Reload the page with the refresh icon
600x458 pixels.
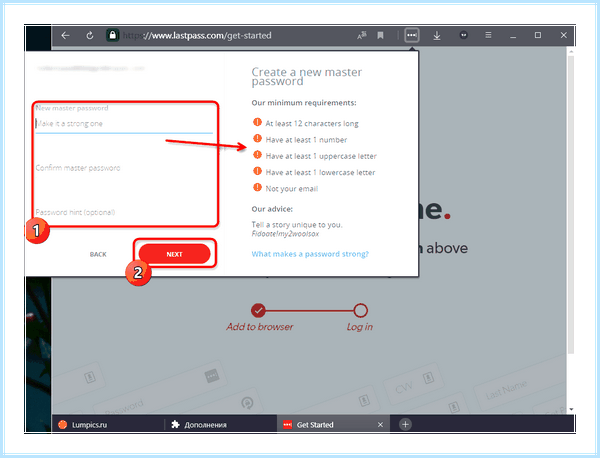[x=90, y=36]
